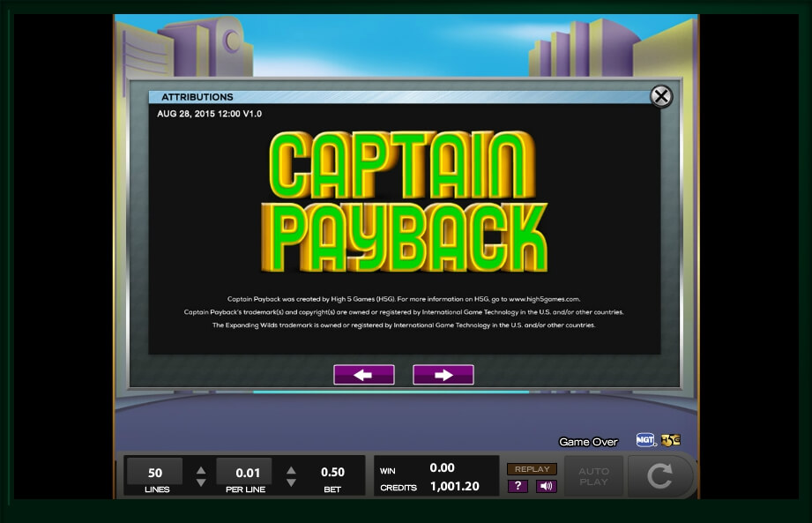Click the Attributions header title
812x523 pixels.
197,97
